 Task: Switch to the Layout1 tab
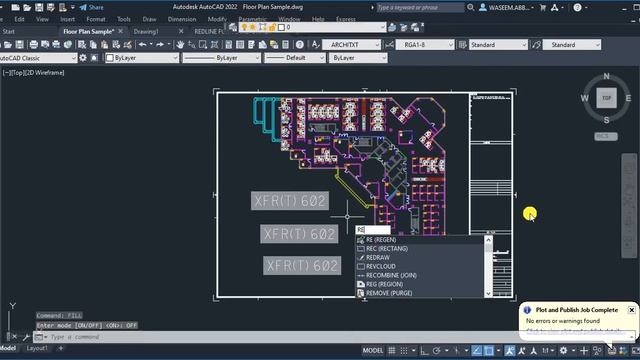pyautogui.click(x=37, y=348)
